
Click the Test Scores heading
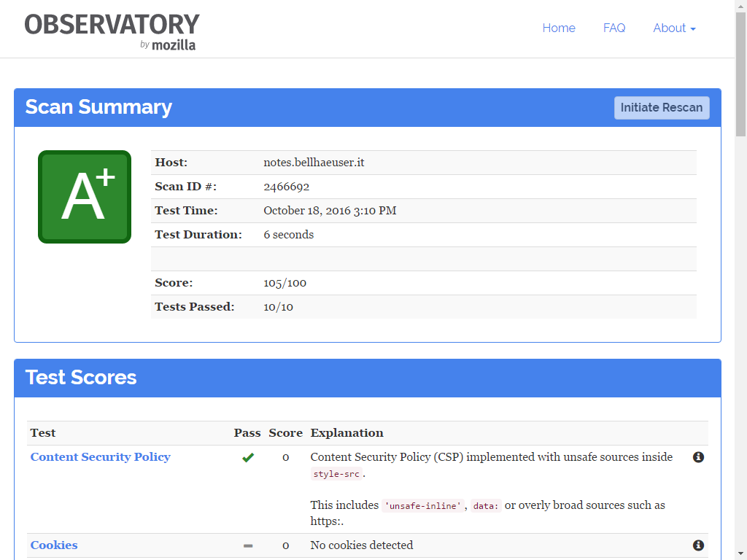click(x=81, y=378)
